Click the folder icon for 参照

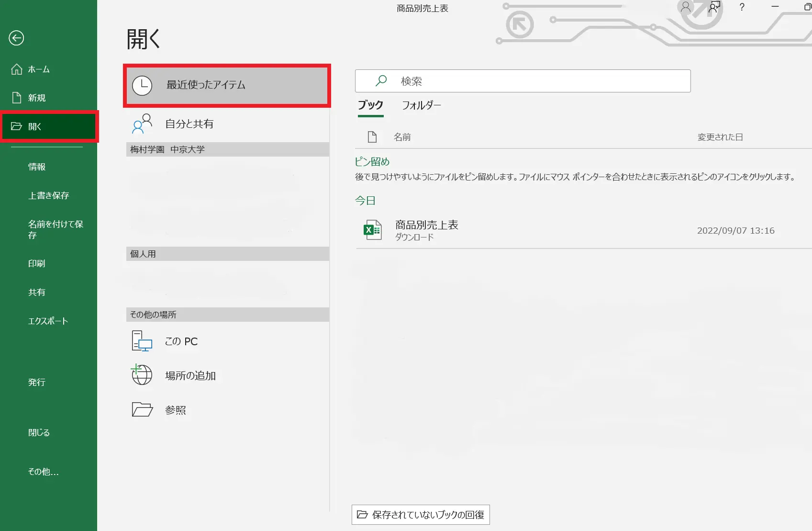142,409
